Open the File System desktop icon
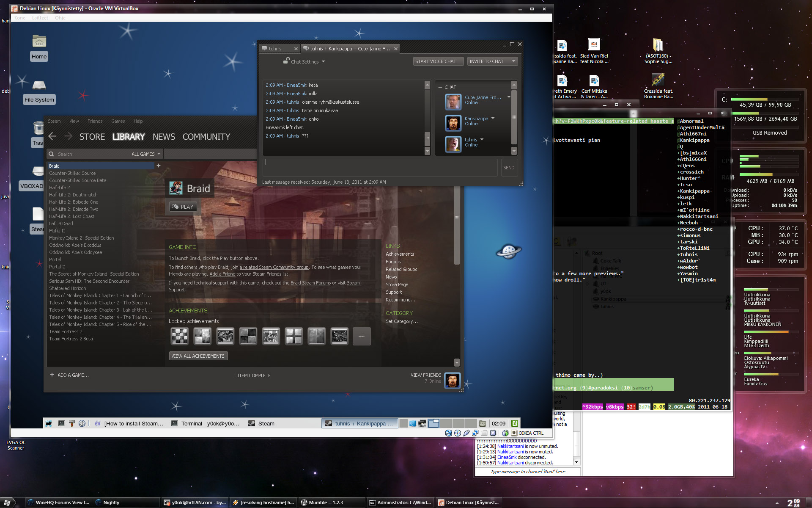812x508 pixels. [x=39, y=86]
